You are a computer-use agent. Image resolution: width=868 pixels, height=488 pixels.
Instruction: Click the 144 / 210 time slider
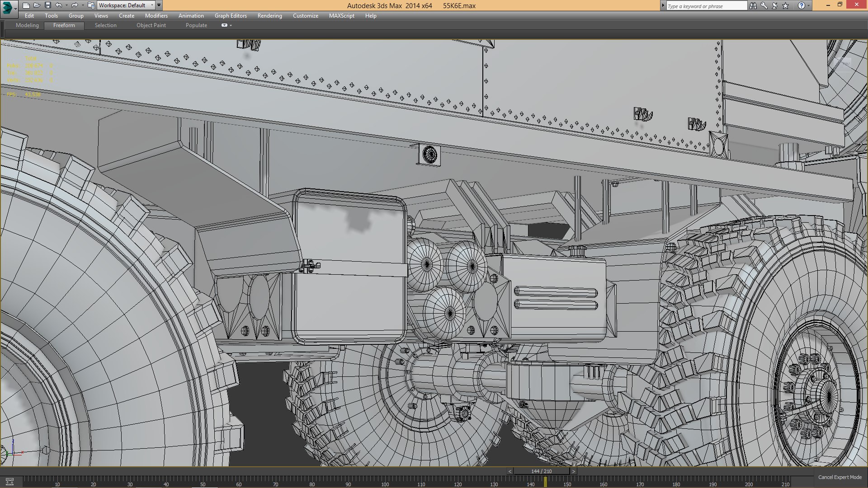541,471
